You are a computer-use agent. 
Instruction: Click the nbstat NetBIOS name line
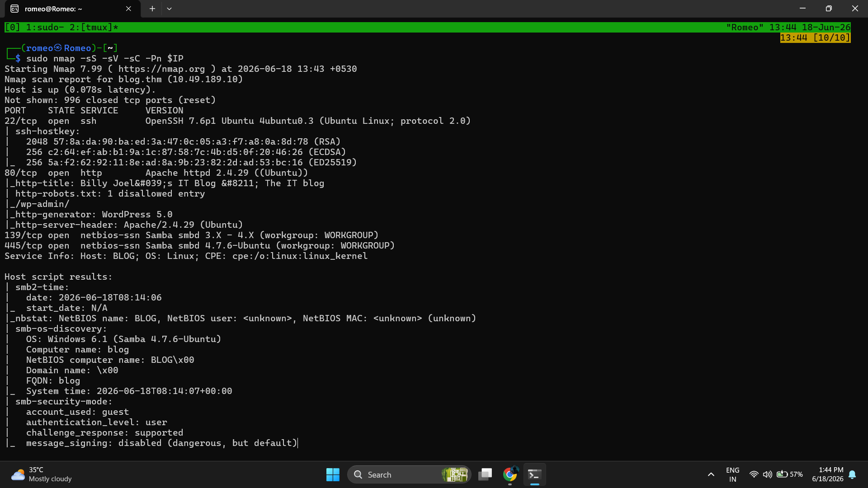point(241,319)
